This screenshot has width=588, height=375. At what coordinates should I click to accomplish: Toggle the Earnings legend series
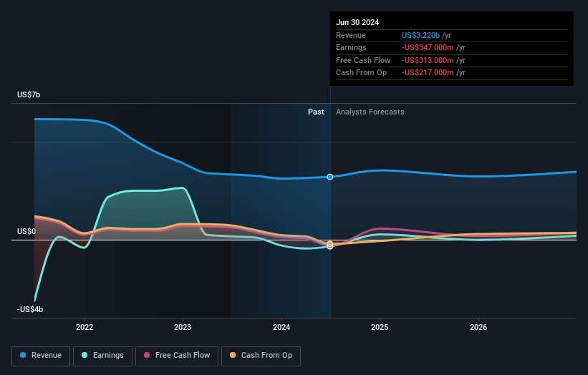point(102,356)
